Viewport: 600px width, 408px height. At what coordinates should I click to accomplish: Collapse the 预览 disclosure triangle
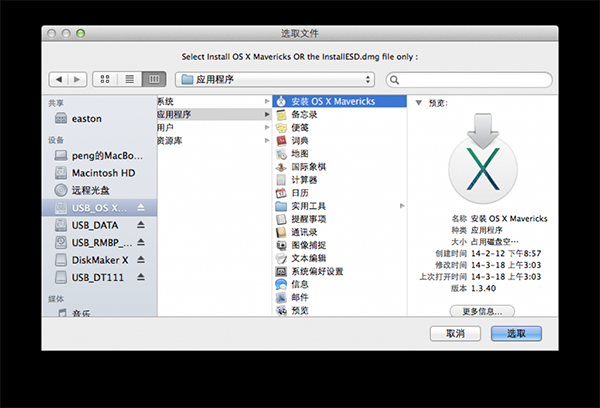coord(419,103)
